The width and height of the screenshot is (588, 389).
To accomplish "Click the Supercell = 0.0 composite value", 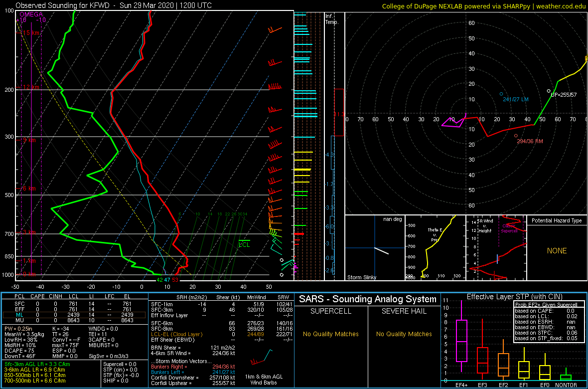I will 120,364.
